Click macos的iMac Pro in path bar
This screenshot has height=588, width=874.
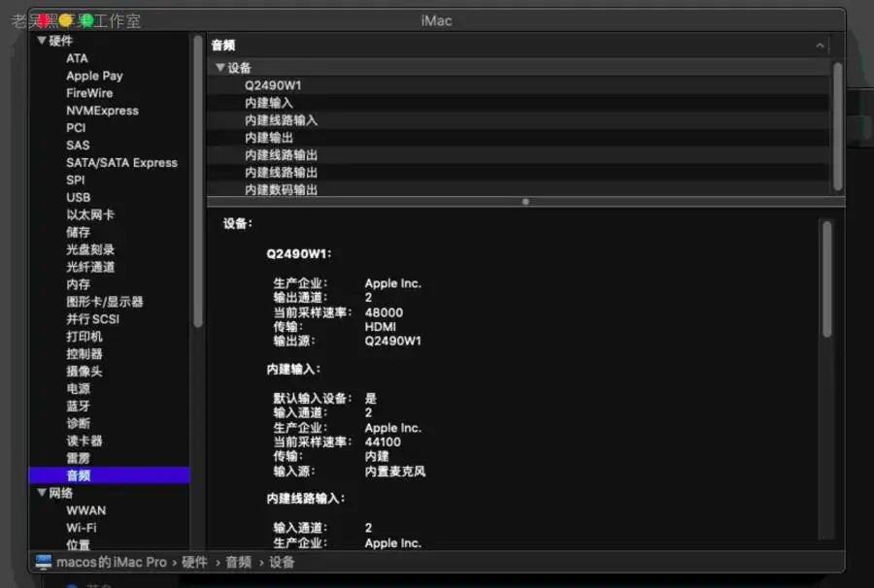tap(112, 562)
